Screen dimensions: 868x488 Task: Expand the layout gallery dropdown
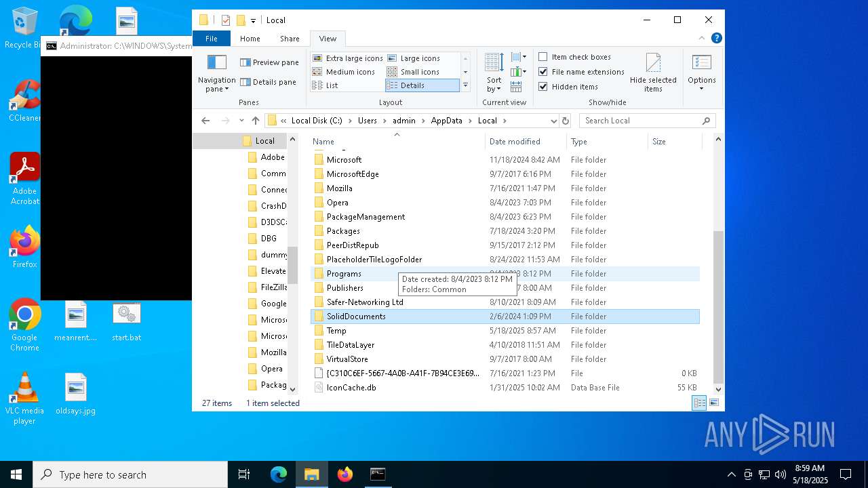click(465, 85)
